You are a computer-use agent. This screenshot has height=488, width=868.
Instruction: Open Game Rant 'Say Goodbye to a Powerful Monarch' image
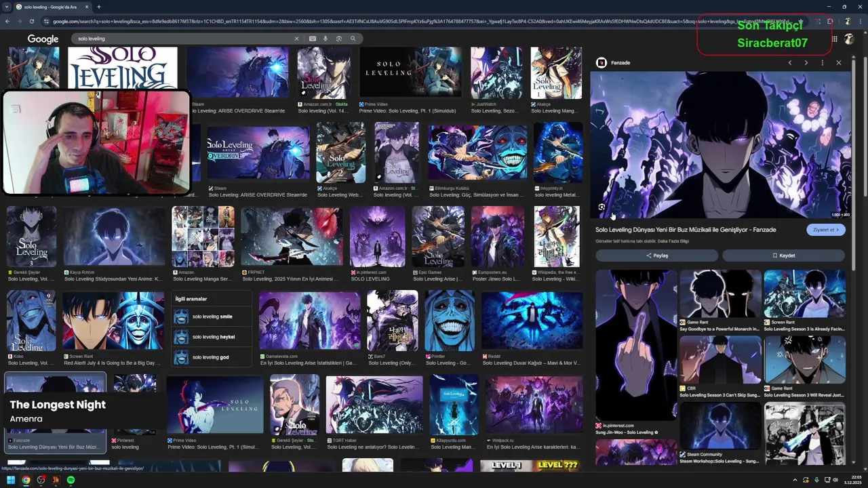pyautogui.click(x=720, y=294)
